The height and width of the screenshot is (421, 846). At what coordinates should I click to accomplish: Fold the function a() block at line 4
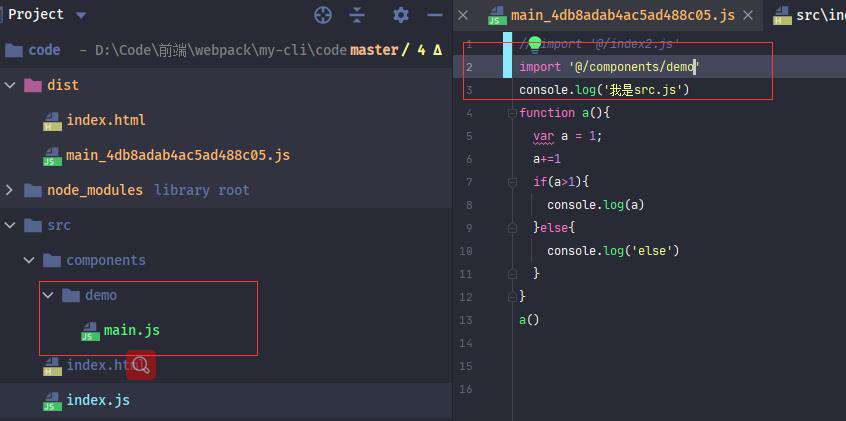tap(513, 113)
